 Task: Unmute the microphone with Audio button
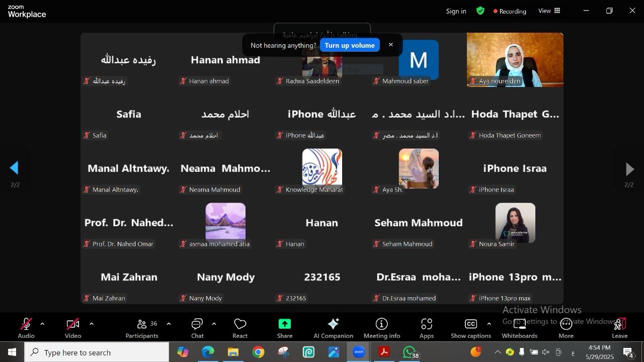point(26,328)
